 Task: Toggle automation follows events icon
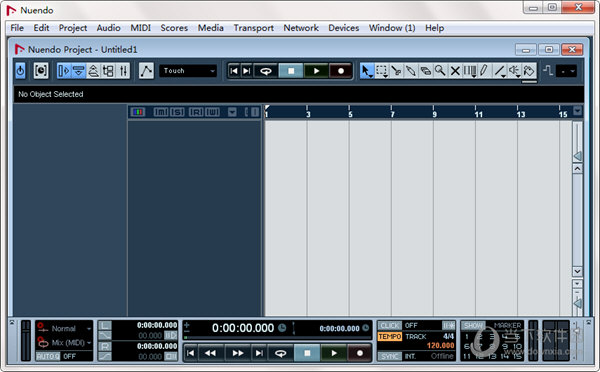[146, 71]
